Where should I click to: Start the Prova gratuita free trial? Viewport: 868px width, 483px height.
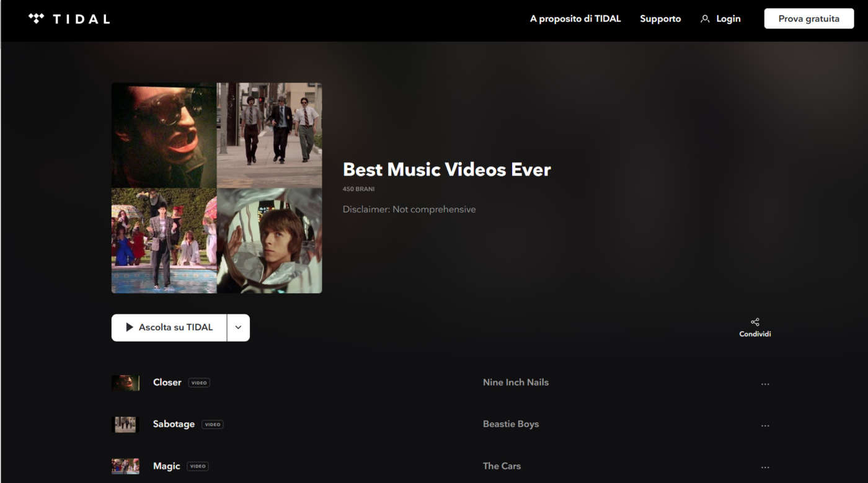point(808,19)
